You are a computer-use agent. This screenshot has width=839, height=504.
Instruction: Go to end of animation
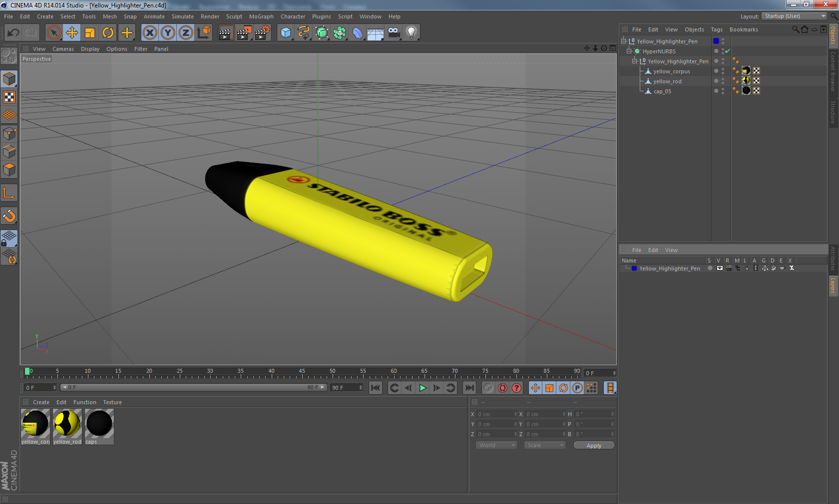469,388
